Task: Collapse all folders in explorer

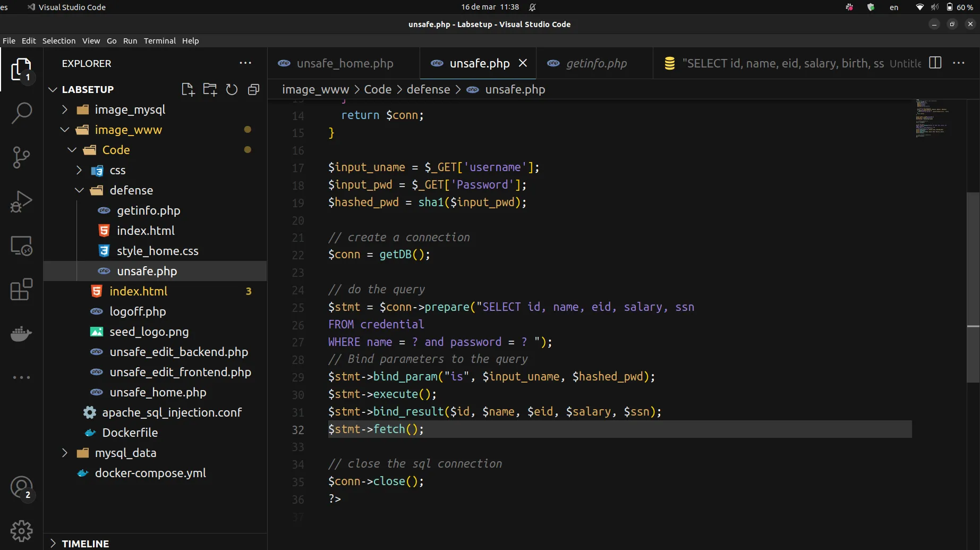Action: tap(254, 89)
